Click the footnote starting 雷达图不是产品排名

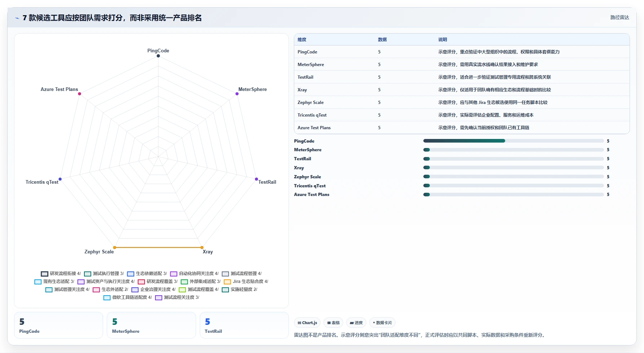[x=419, y=335]
